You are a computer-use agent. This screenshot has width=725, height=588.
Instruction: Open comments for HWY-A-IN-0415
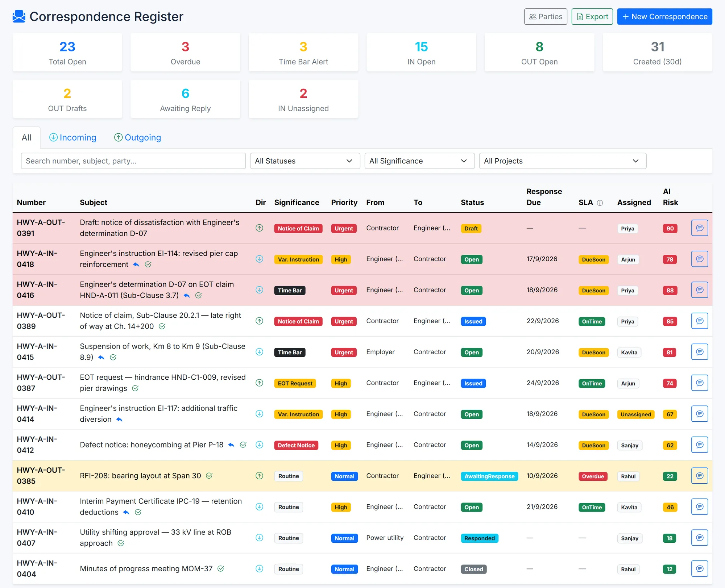(x=699, y=352)
